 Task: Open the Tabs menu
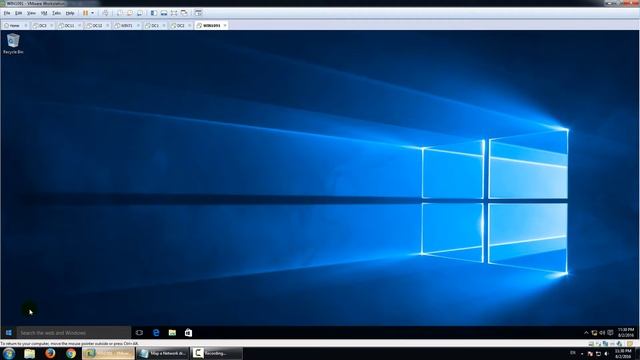click(56, 13)
